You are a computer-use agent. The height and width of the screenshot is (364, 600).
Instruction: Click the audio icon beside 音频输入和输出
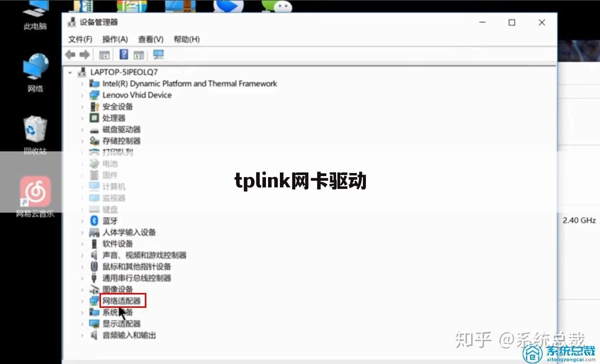(94, 335)
